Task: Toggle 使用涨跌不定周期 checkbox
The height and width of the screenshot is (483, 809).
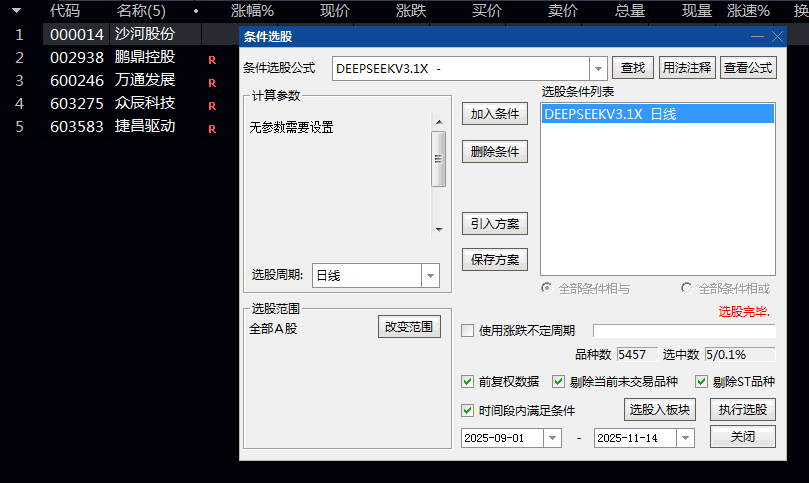Action: [467, 330]
